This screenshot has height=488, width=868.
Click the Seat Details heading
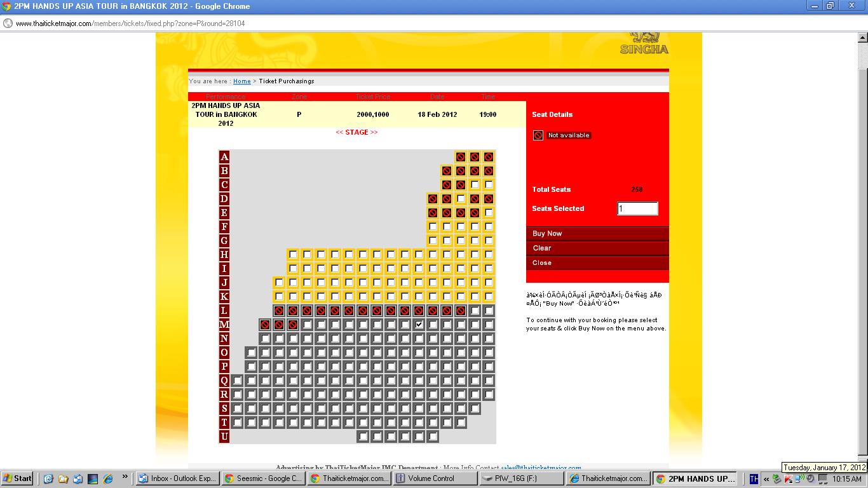click(x=552, y=114)
